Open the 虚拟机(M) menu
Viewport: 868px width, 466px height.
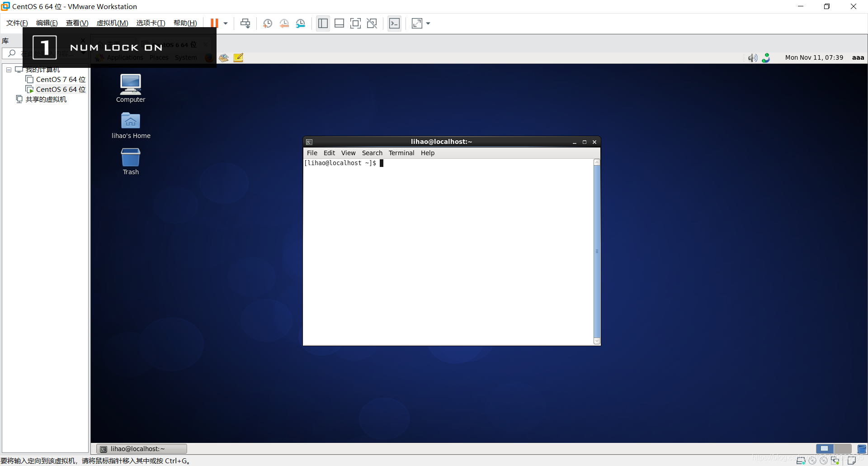point(112,23)
